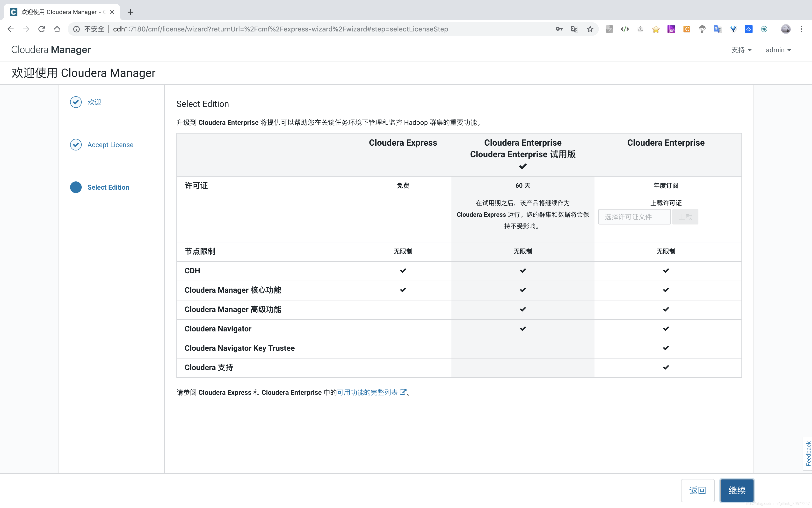812x508 pixels.
Task: Click the 选择许可证文件 input field
Action: (634, 217)
